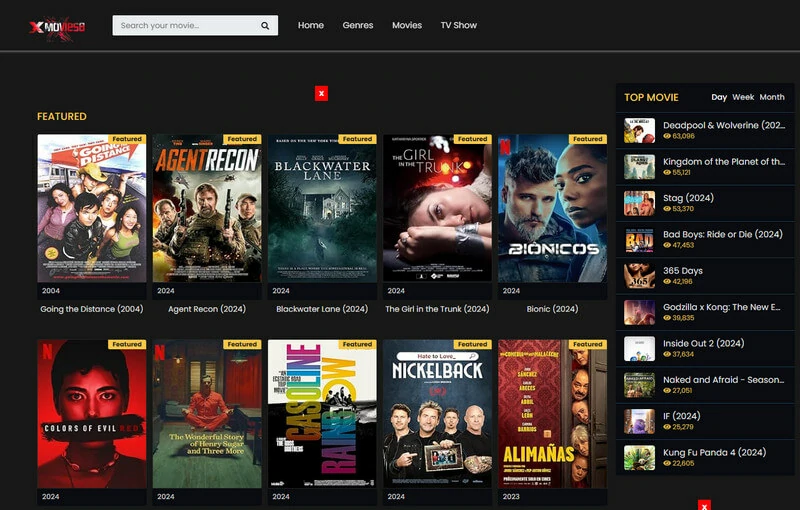Click the Stag small thumbnail
The image size is (800, 510).
639,203
